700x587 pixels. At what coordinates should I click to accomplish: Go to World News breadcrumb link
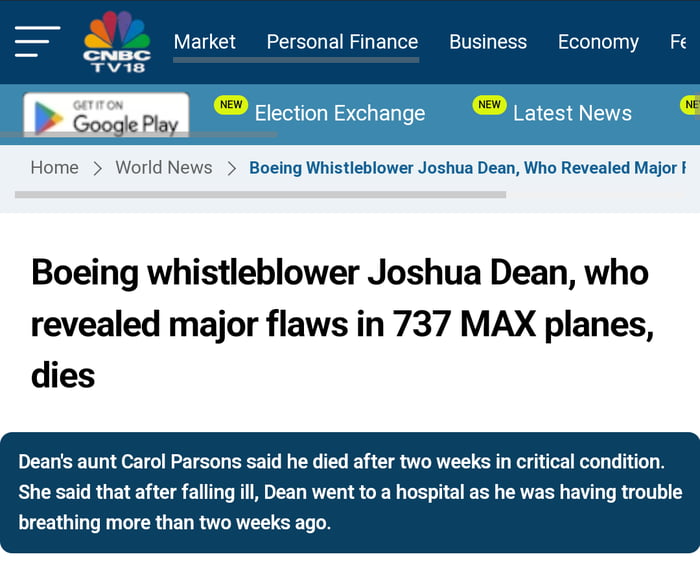point(164,168)
